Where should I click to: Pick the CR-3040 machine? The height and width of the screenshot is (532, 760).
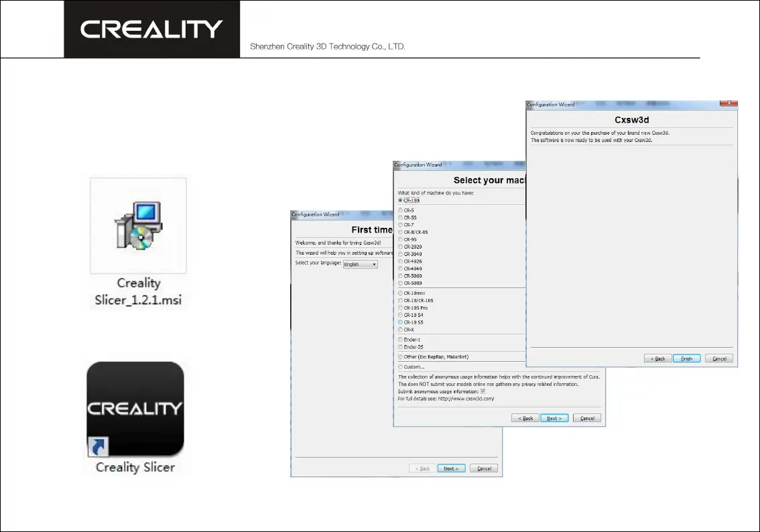click(400, 254)
